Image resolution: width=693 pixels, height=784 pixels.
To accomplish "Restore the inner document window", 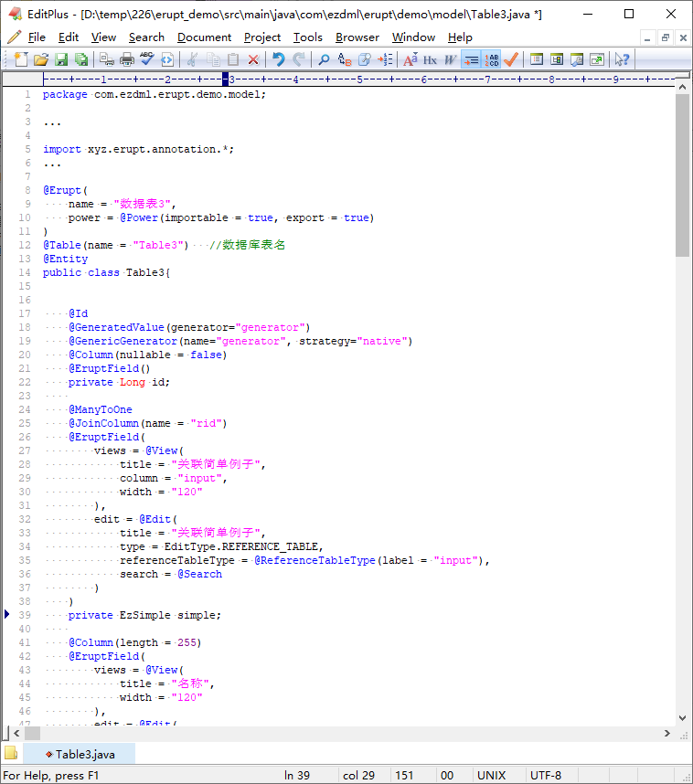I will point(666,37).
